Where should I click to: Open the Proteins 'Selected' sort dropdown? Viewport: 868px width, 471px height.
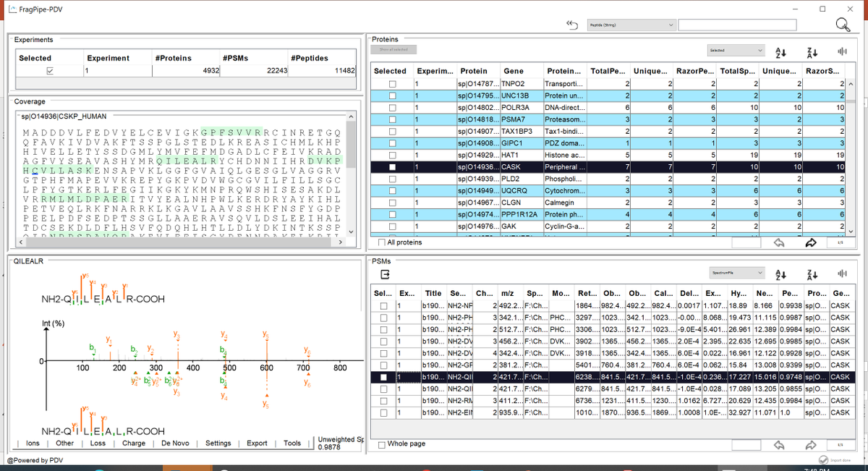[736, 51]
